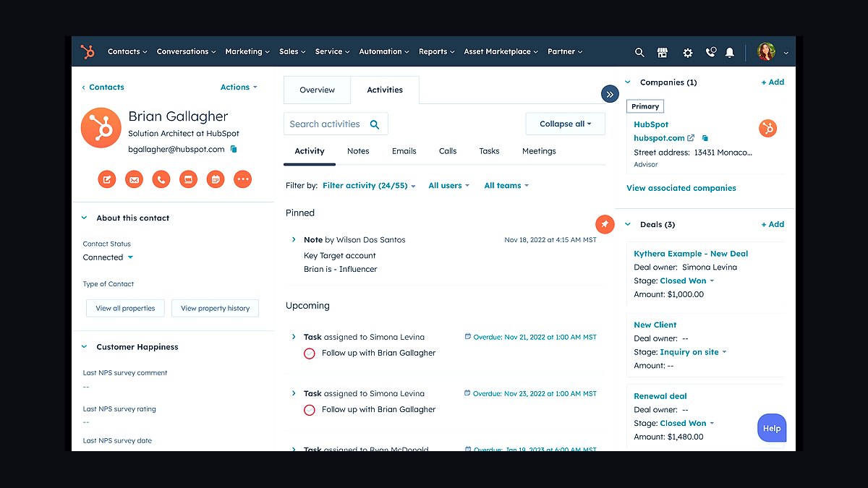Click the Help button
The image size is (868, 488).
772,428
